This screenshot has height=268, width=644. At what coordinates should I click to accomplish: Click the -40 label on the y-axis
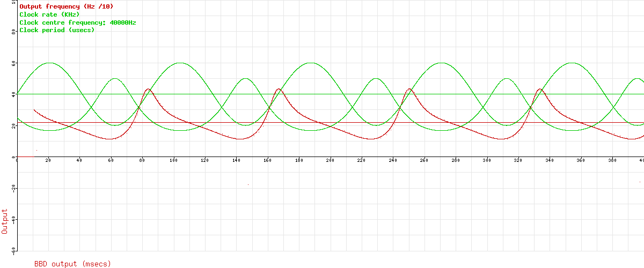[x=13, y=219]
